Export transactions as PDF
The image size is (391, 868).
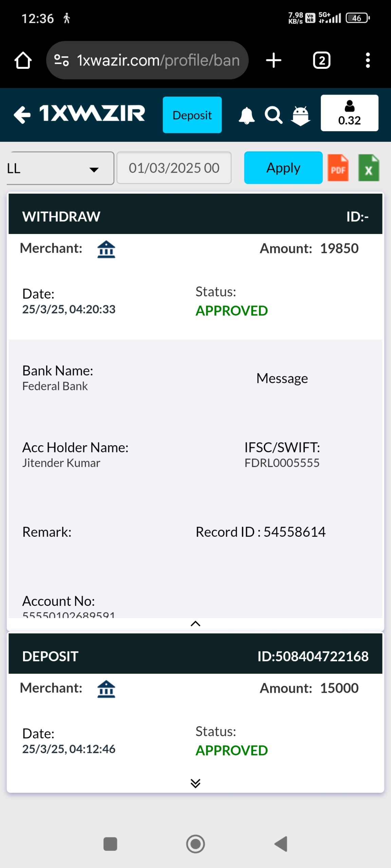(x=338, y=168)
